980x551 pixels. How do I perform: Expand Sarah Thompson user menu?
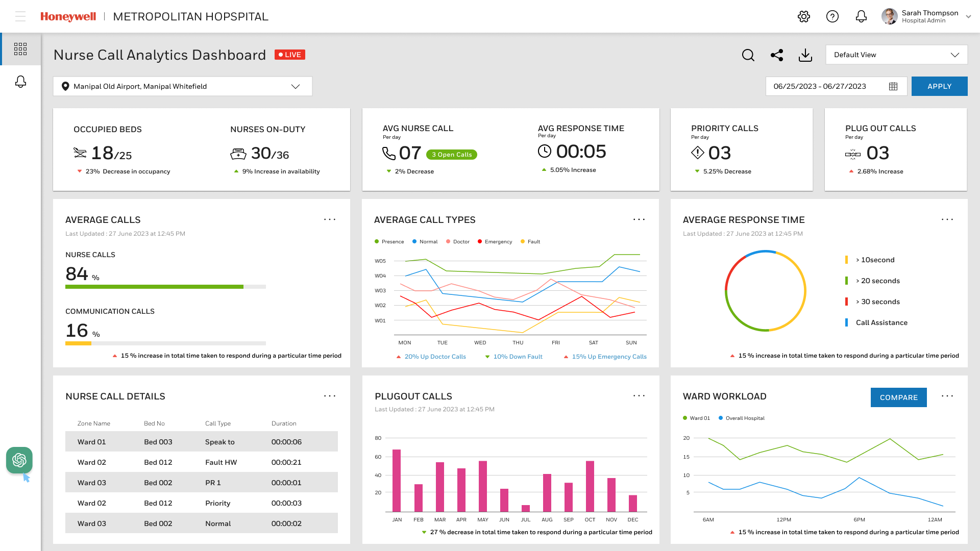[x=968, y=16]
